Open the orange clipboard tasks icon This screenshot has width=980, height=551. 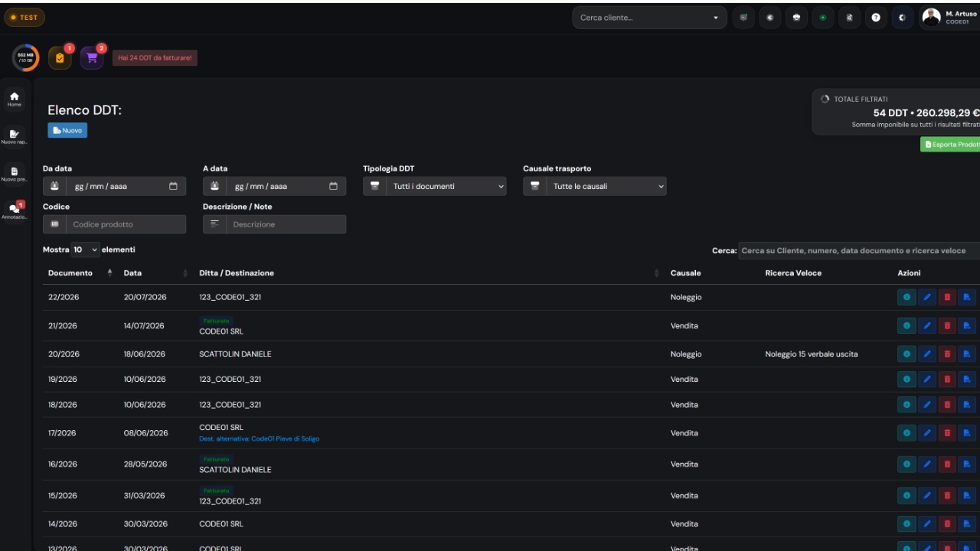[x=60, y=59]
